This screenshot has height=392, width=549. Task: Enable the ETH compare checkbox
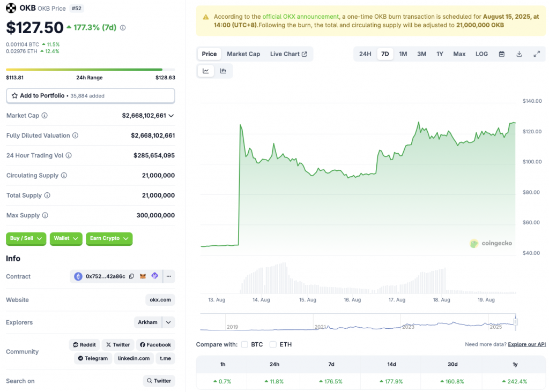pos(273,344)
